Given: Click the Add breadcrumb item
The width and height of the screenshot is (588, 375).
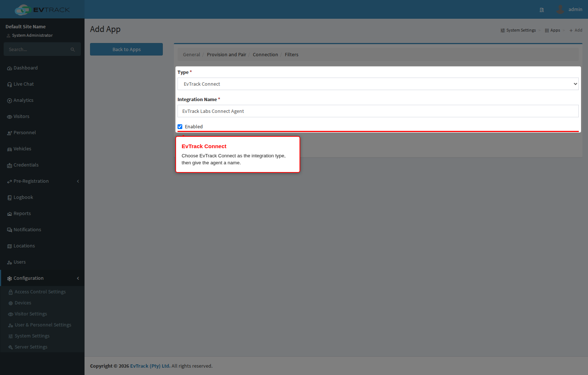Looking at the screenshot, I should tap(576, 30).
